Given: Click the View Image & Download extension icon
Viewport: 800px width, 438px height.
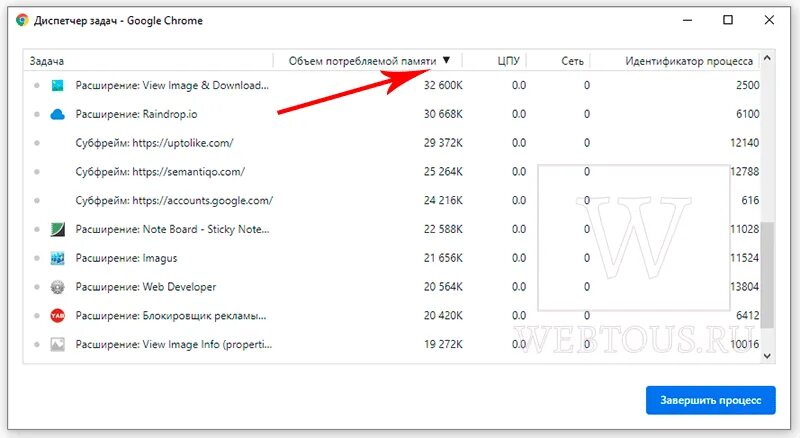Looking at the screenshot, I should (x=58, y=85).
